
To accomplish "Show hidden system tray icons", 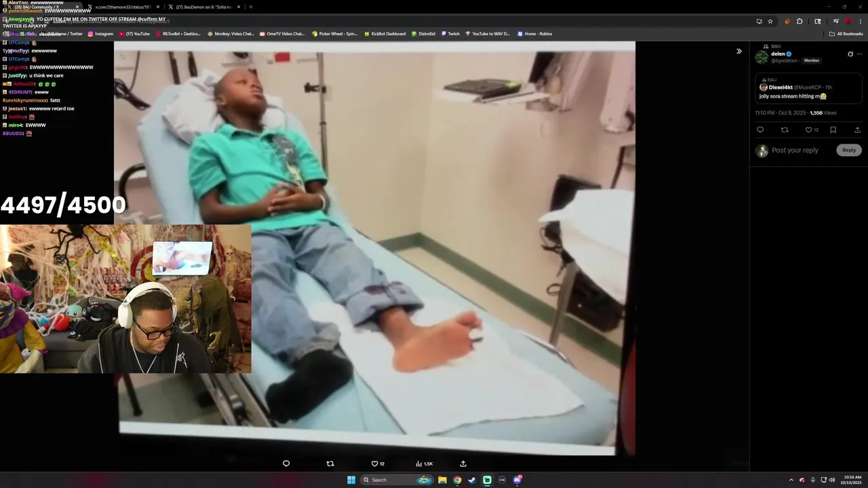I will tap(791, 480).
